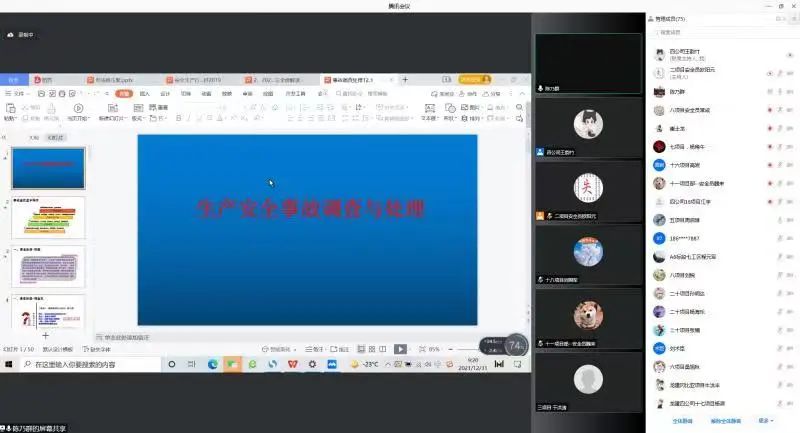Start slideshow with the play button in status bar
The height and width of the screenshot is (433, 800).
click(x=400, y=349)
